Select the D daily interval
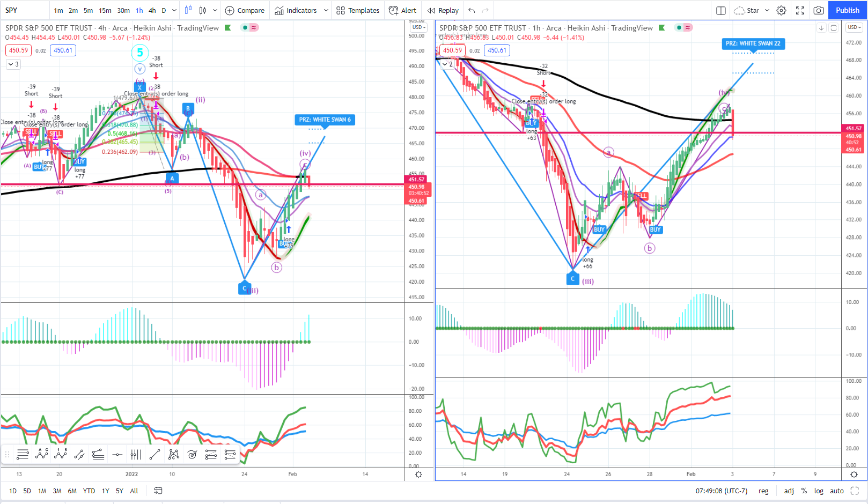This screenshot has height=504, width=868. (164, 10)
